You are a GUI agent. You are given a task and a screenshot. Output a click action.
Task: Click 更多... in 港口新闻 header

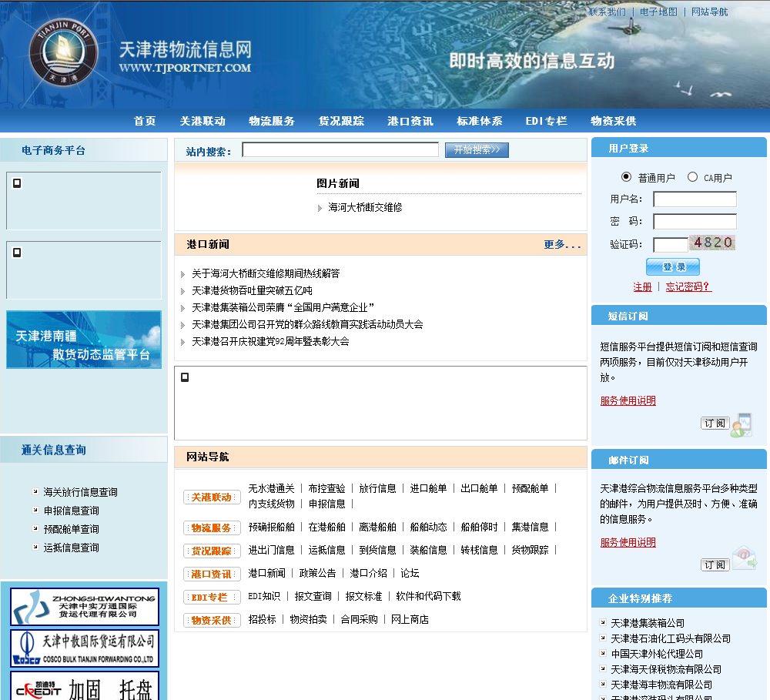[x=562, y=244]
